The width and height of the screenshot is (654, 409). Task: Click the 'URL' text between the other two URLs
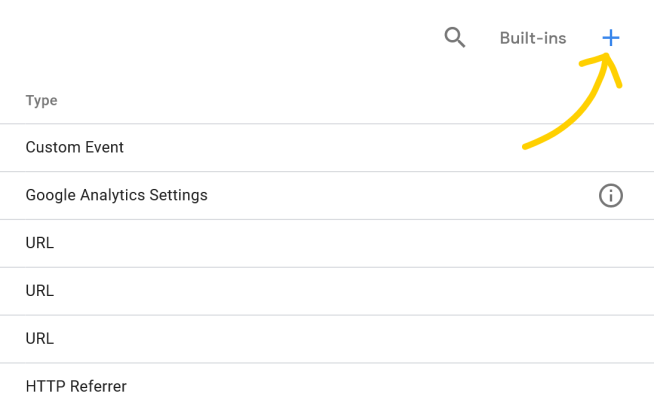(40, 291)
